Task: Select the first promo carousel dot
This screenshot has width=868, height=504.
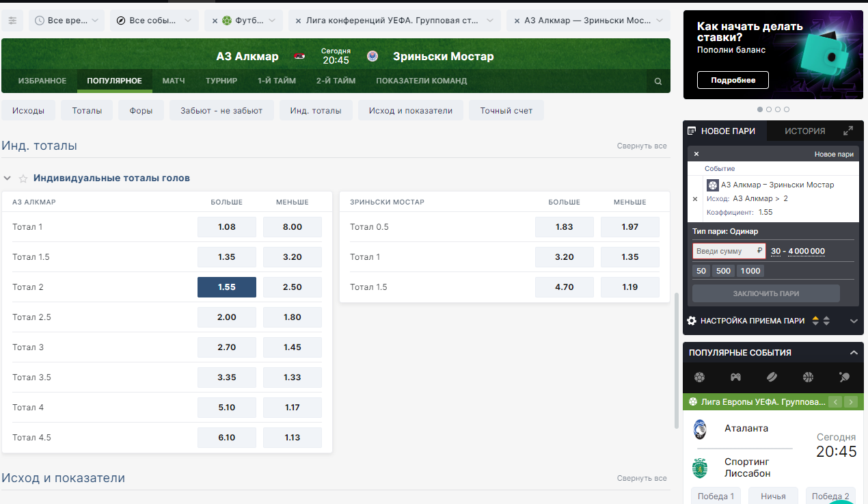Action: (x=760, y=109)
